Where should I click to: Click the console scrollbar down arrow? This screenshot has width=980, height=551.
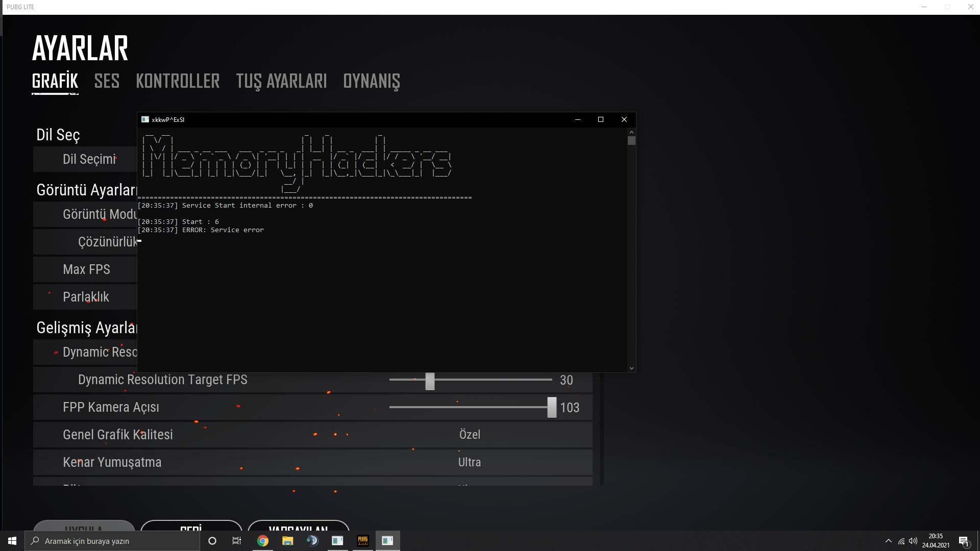click(x=631, y=368)
